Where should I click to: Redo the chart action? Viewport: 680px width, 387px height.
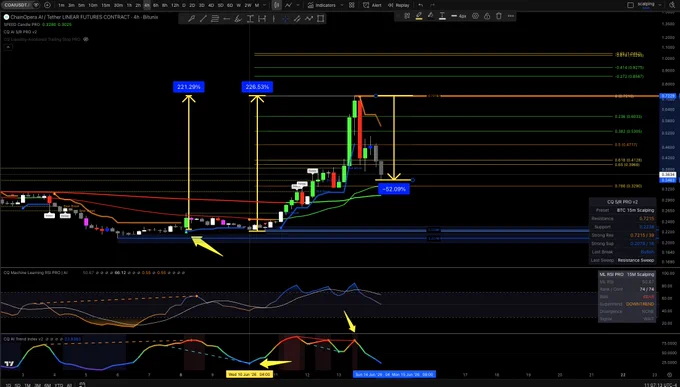432,5
